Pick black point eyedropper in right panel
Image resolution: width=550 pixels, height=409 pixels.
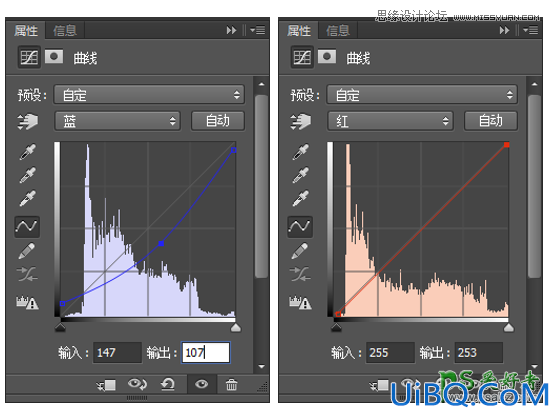[301, 152]
